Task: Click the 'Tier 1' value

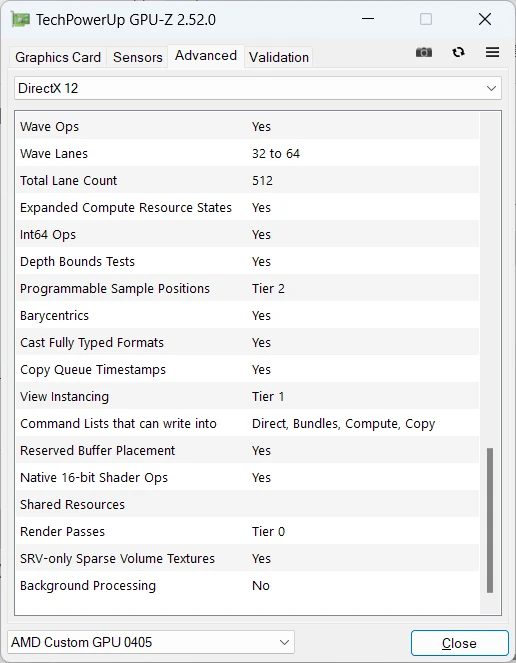Action: tap(268, 397)
